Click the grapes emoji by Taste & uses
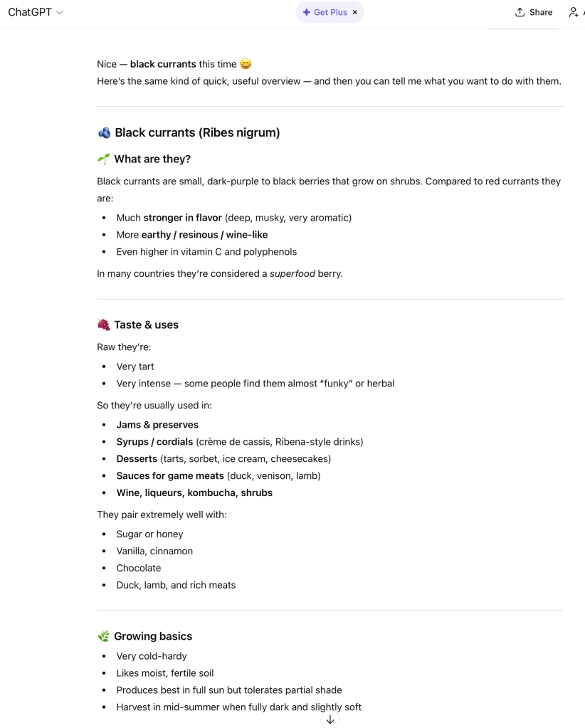585x728 pixels. 104,325
